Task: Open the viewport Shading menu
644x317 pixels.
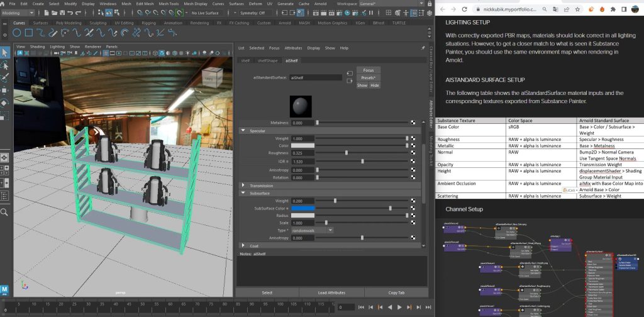Action: [x=37, y=47]
